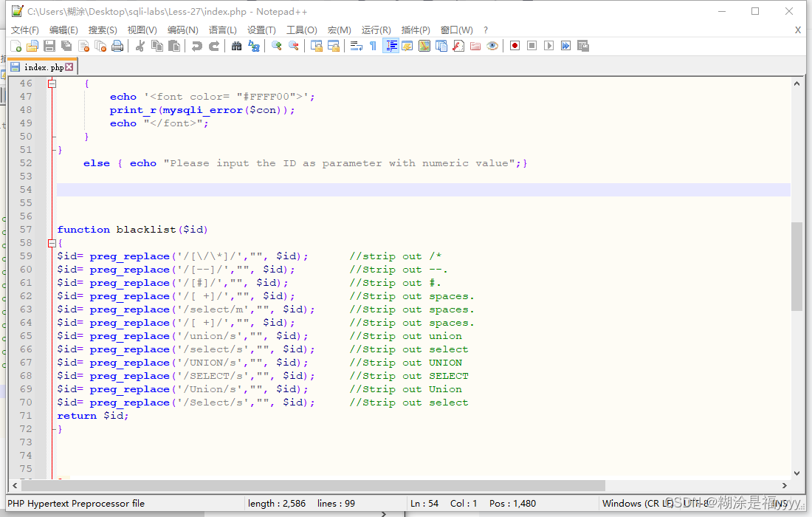The width and height of the screenshot is (812, 517).
Task: Open the 宏(M) menu
Action: tap(340, 30)
